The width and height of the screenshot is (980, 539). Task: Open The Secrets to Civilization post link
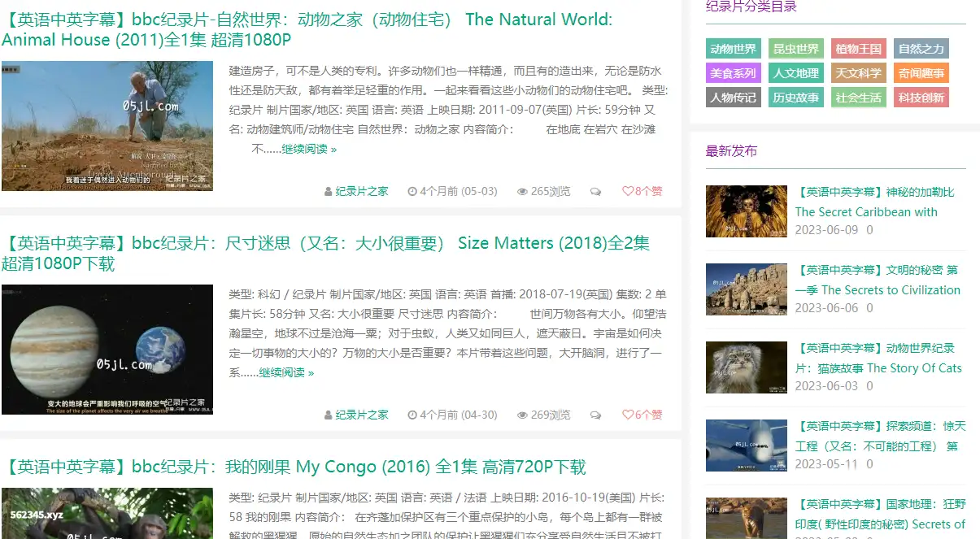(878, 280)
